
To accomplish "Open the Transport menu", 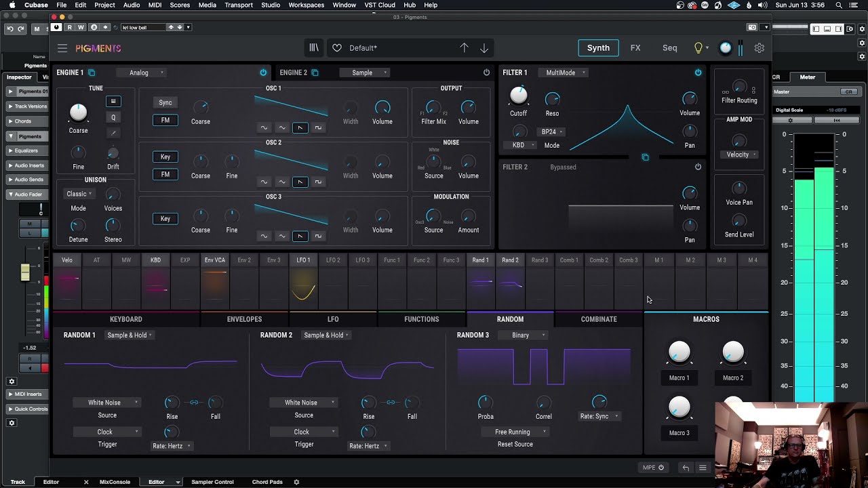I will click(239, 5).
